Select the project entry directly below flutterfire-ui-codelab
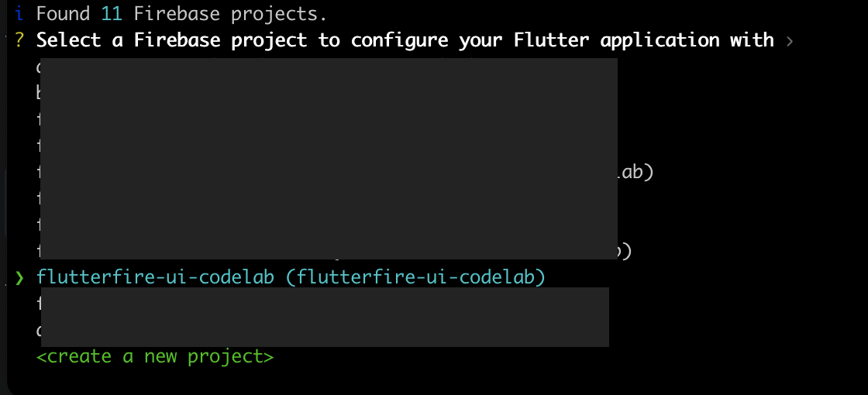The image size is (868, 395). (x=40, y=304)
